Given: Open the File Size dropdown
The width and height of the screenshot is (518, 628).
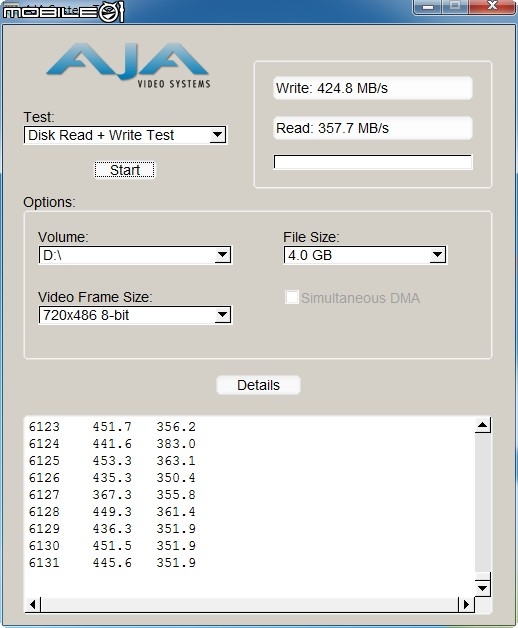Looking at the screenshot, I should point(365,255).
